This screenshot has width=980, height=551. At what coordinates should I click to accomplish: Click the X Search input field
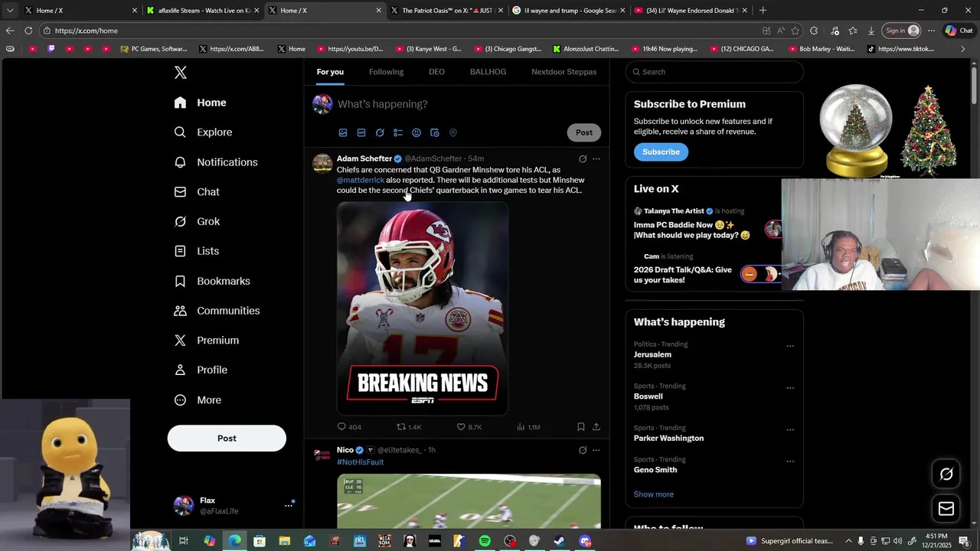714,72
